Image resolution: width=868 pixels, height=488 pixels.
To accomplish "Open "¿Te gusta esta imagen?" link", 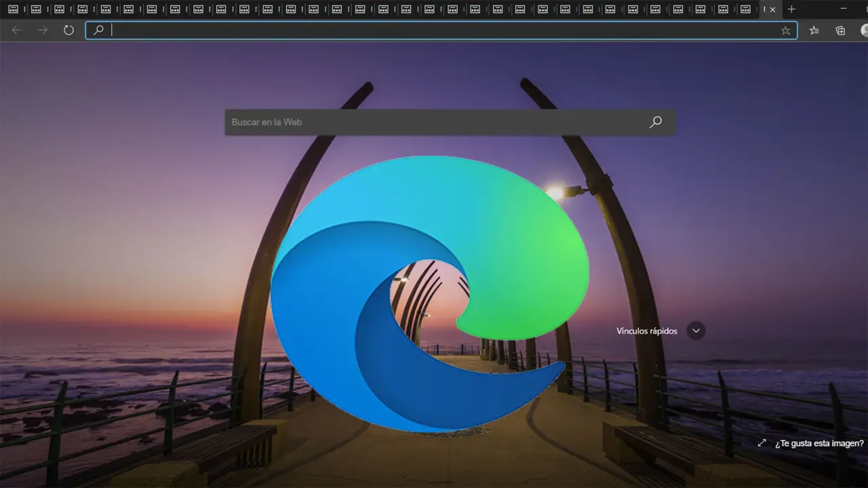I will 819,443.
